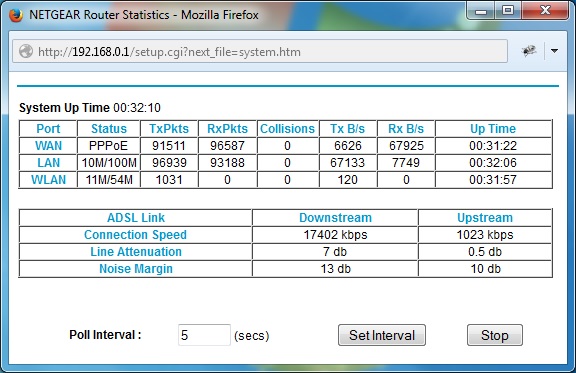The image size is (576, 373).
Task: Click LAN RxPkts value 93188
Action: click(x=227, y=162)
